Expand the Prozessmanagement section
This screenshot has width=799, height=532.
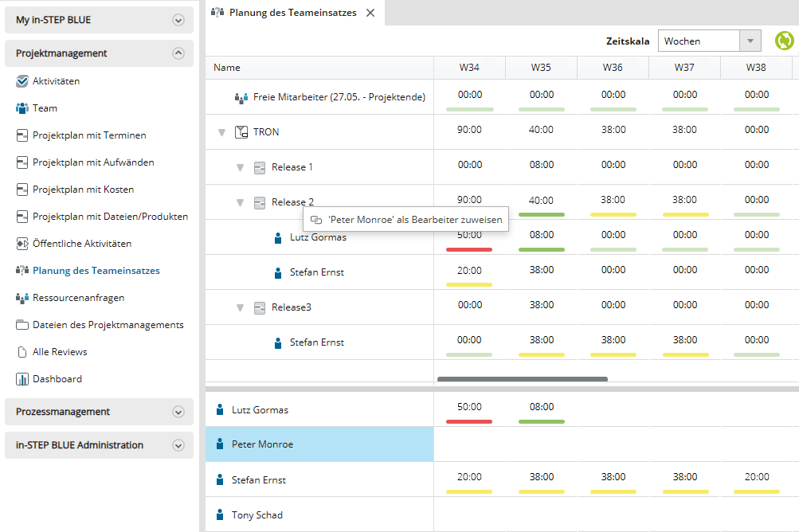178,412
